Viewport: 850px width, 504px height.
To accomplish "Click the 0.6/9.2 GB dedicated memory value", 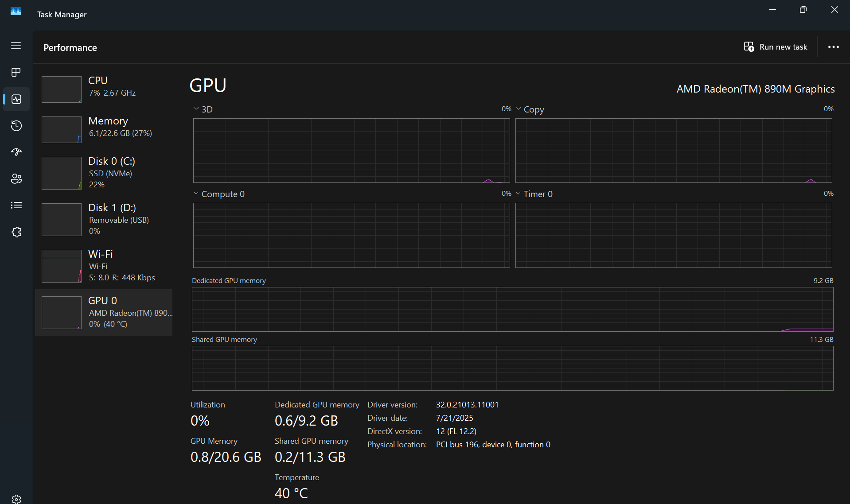I will (306, 421).
